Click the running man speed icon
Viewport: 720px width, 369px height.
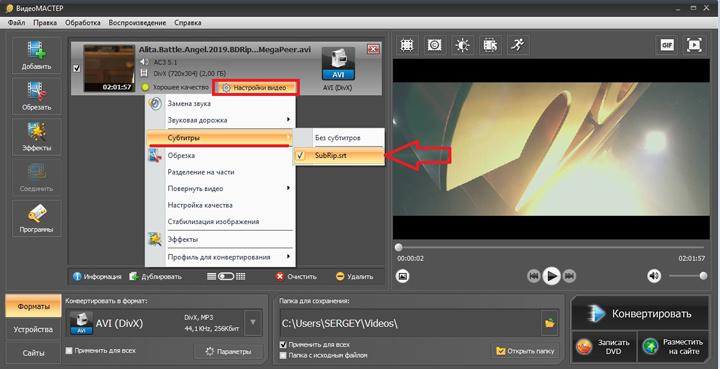tap(518, 45)
